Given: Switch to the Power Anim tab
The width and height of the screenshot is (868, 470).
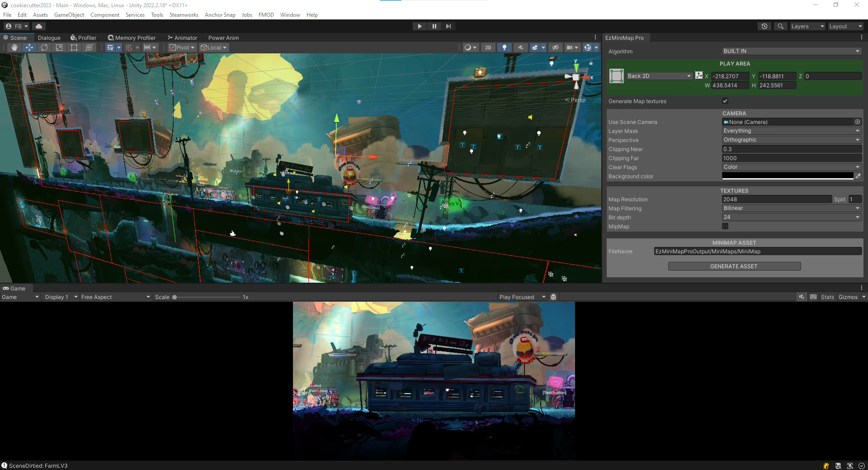Looking at the screenshot, I should point(223,38).
